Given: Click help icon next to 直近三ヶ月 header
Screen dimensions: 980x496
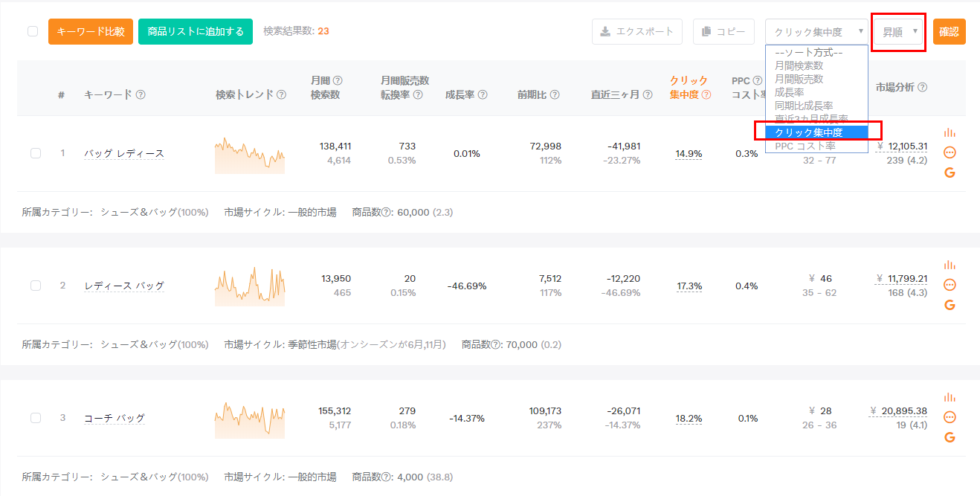Looking at the screenshot, I should coord(648,94).
